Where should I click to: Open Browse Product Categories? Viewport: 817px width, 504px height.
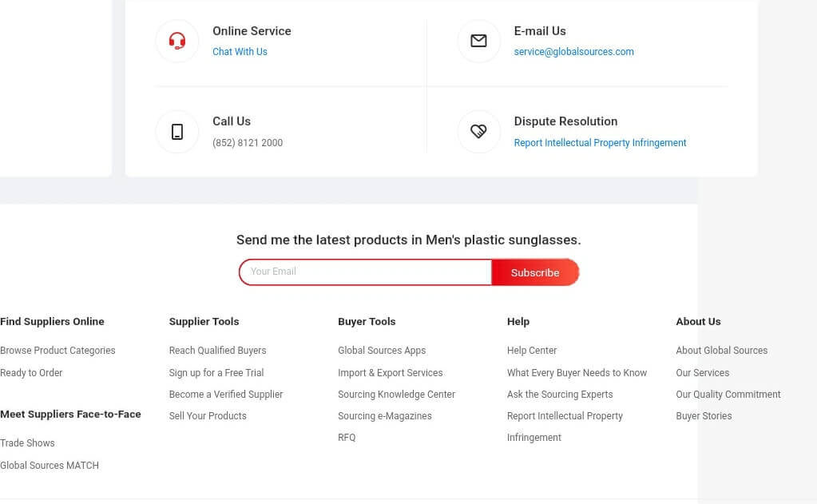tap(58, 351)
